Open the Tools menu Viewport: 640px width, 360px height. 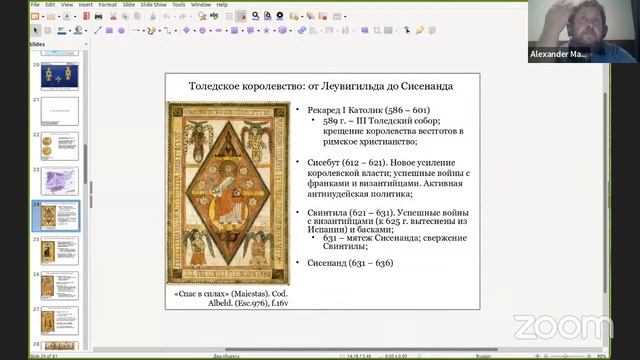click(178, 4)
